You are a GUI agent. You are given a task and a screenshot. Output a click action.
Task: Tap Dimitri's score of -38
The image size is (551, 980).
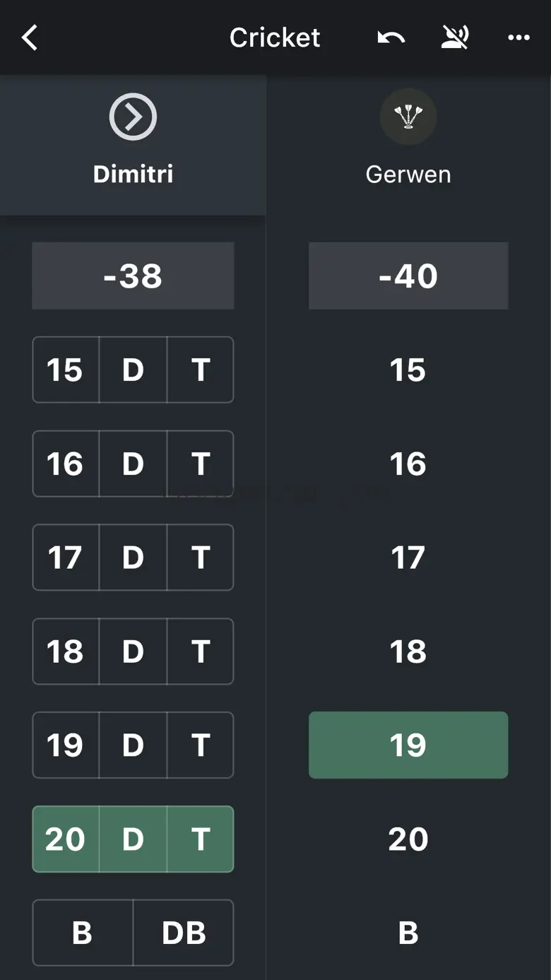point(133,276)
